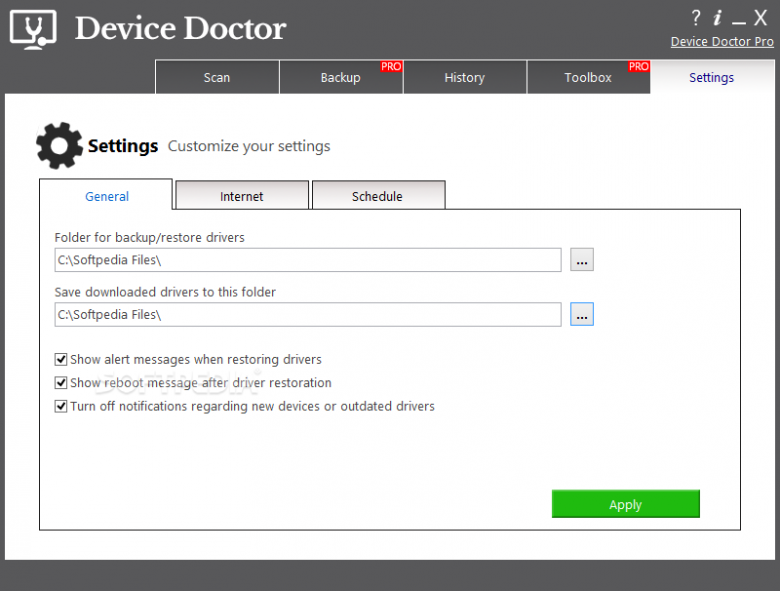Viewport: 780px width, 591px height.
Task: Toggle show alert messages when restoring drivers
Action: (61, 359)
